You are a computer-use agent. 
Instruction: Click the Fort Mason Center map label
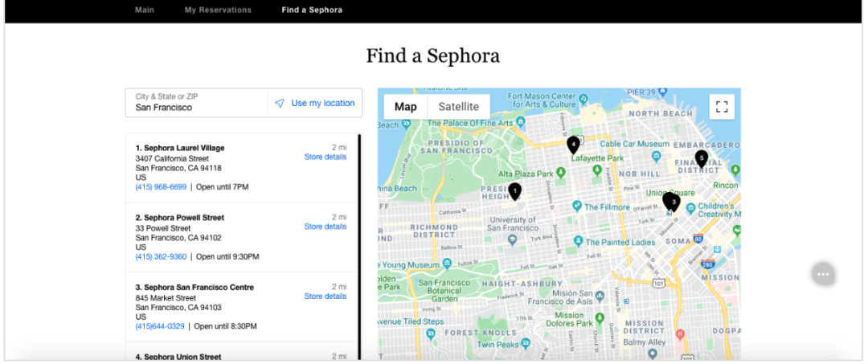click(542, 100)
